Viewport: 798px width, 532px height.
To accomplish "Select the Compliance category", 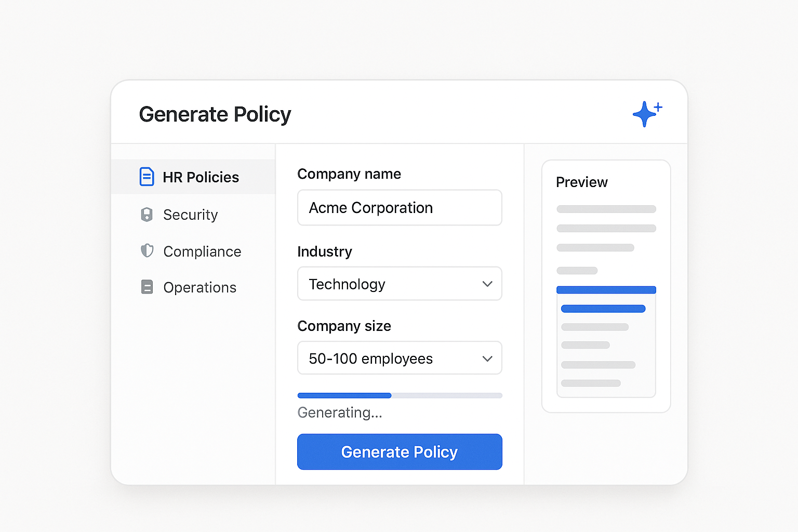I will [202, 251].
